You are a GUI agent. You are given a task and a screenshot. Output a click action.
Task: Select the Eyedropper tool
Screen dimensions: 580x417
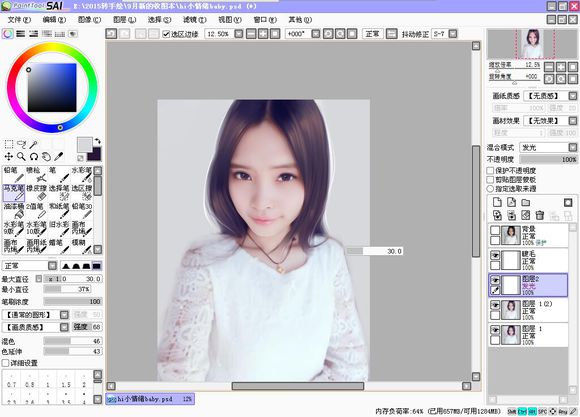[x=58, y=156]
